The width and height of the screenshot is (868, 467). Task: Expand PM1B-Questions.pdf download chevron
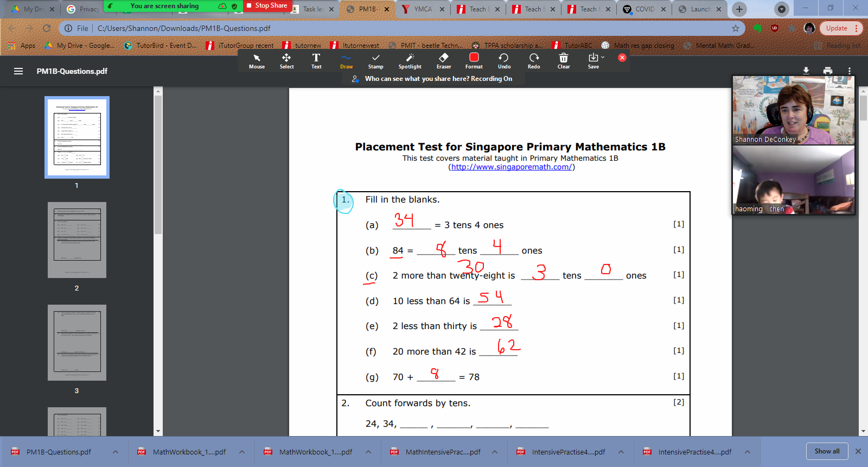116,452
